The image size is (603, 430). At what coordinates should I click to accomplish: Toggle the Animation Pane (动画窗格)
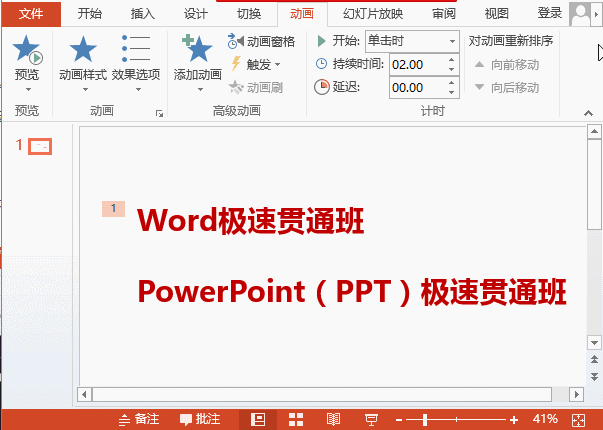click(x=262, y=41)
